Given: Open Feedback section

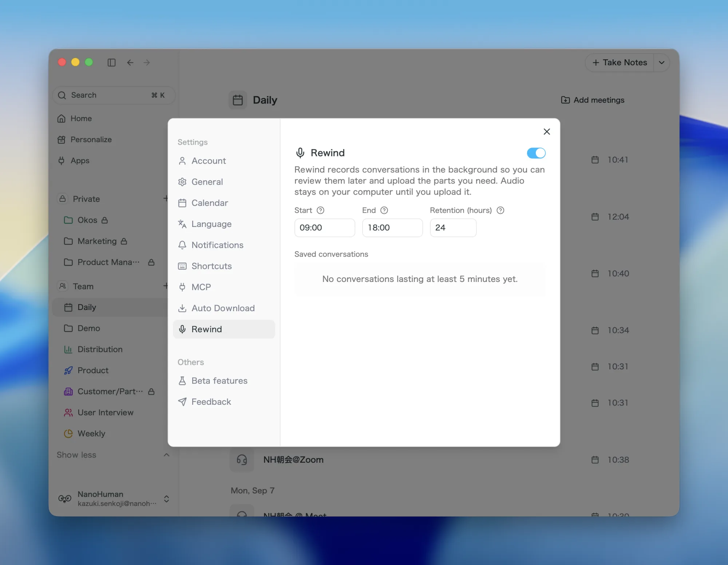Looking at the screenshot, I should (223, 402).
